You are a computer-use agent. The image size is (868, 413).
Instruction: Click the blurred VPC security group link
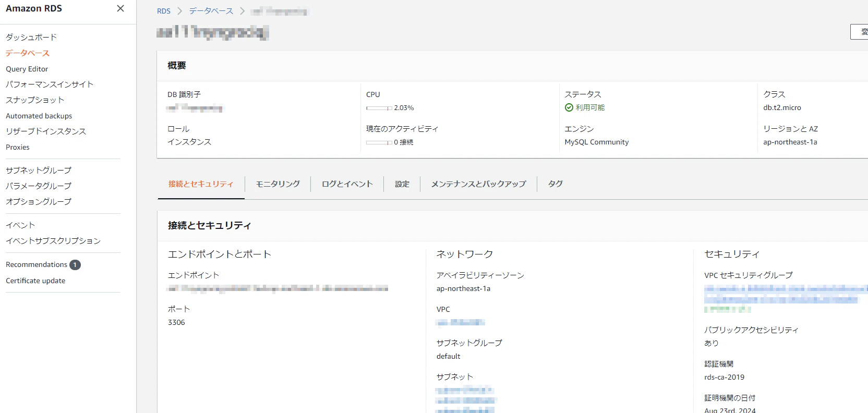pos(785,295)
